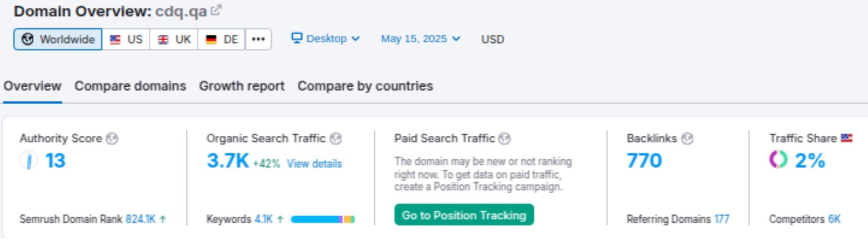Open the May 15, 2025 date picker
Viewport: 868px width, 251px height.
(x=420, y=39)
